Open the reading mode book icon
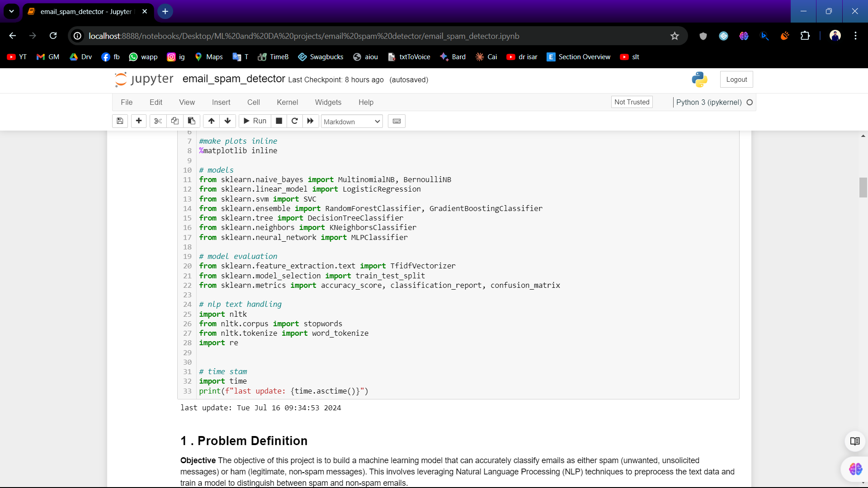Image resolution: width=868 pixels, height=488 pixels. click(x=854, y=441)
